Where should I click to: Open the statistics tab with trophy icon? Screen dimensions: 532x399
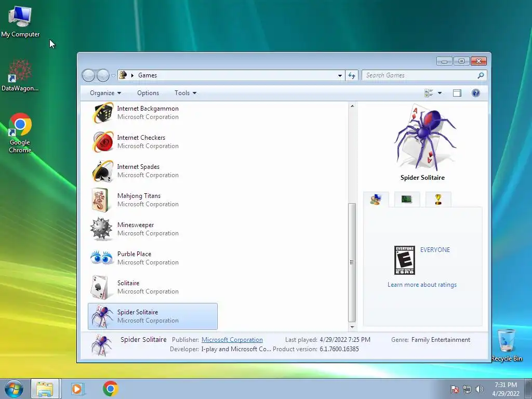pyautogui.click(x=438, y=199)
